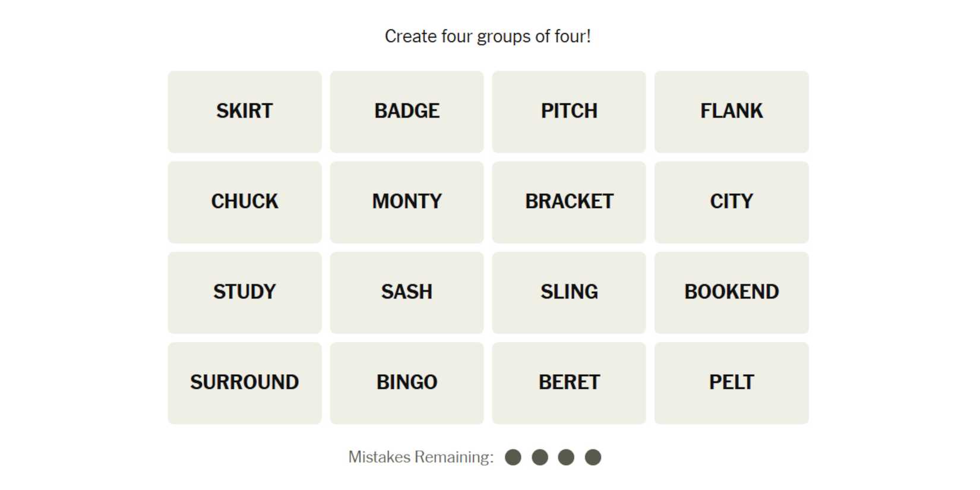Choose the BINGO word tile
Viewport: 980px width, 490px height.
(x=407, y=382)
